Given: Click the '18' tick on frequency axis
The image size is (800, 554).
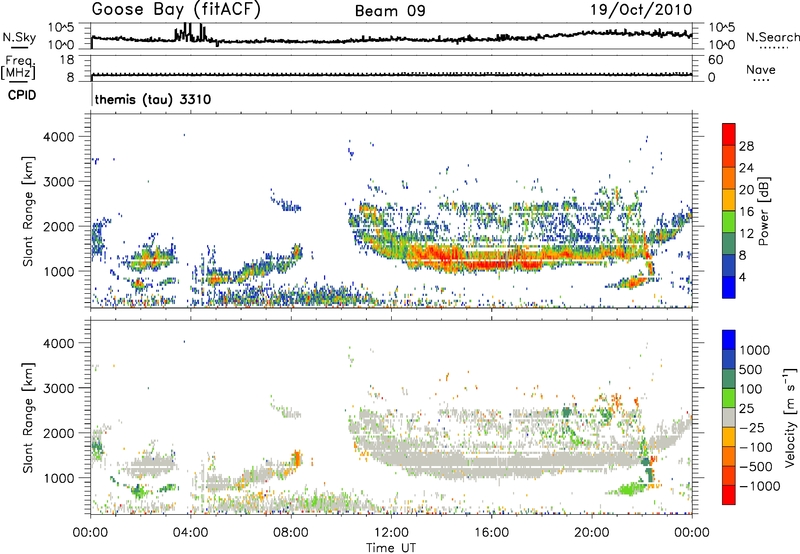Looking at the screenshot, I should pyautogui.click(x=66, y=60).
